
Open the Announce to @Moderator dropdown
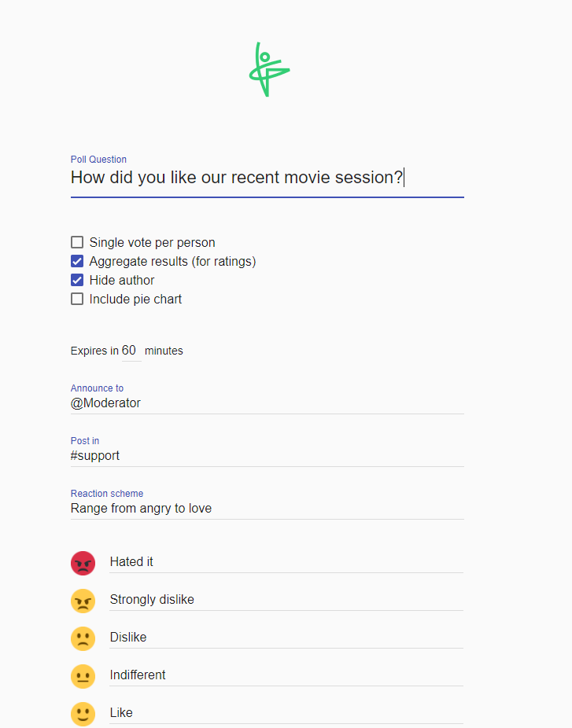(x=267, y=403)
